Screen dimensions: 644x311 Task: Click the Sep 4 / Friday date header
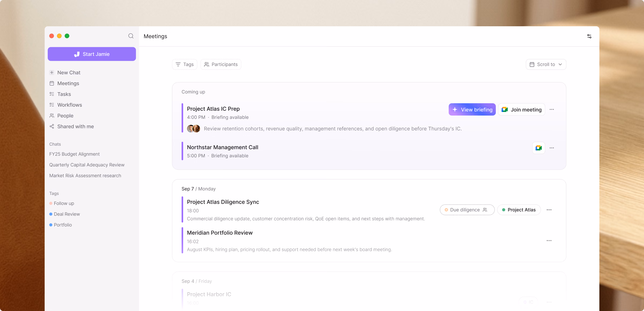pyautogui.click(x=197, y=281)
